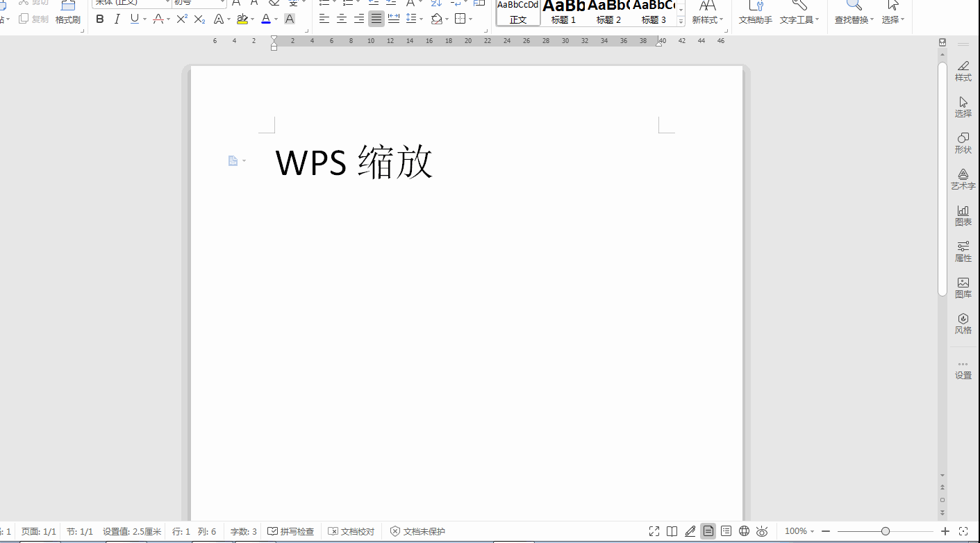Open 设置 sidebar settings
The image size is (980, 543).
[x=963, y=370]
